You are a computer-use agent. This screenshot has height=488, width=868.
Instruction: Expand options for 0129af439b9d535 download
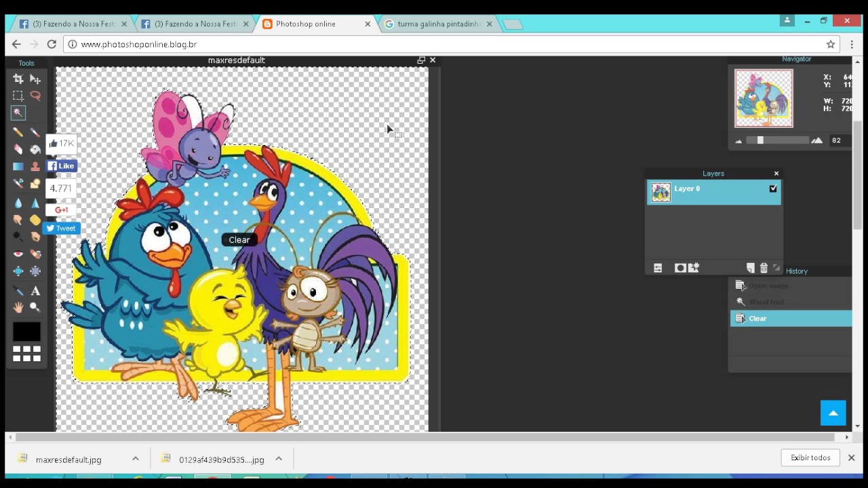pyautogui.click(x=279, y=459)
